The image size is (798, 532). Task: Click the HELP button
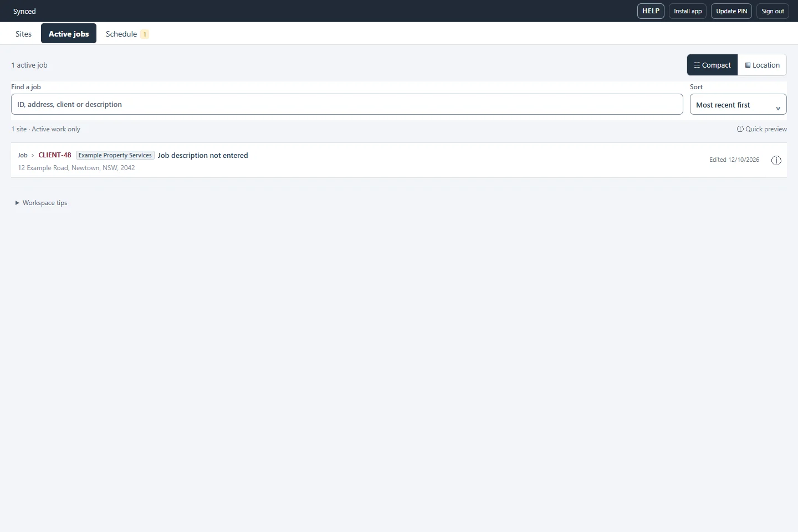(x=651, y=11)
